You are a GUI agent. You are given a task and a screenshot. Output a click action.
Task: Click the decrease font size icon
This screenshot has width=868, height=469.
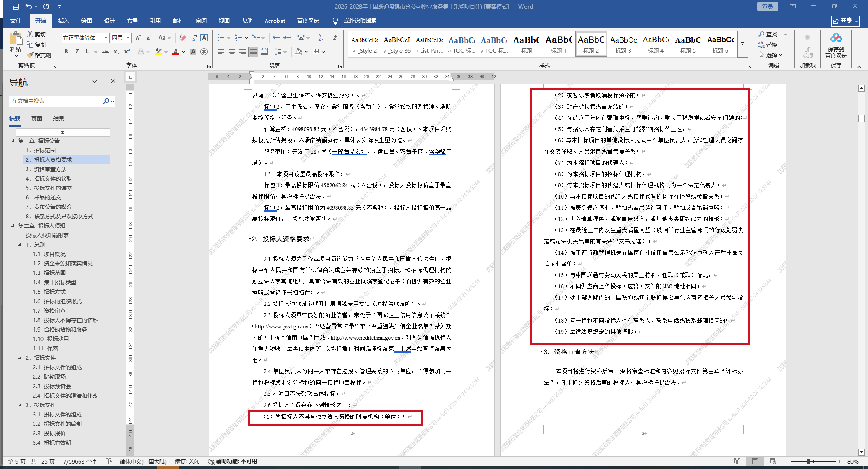149,38
